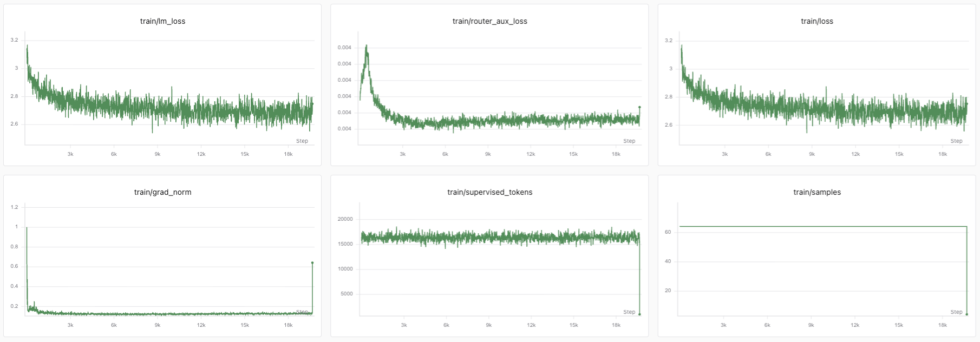Click the Step axis label in train/samples
Screen dimensions: 980x342
click(956, 312)
